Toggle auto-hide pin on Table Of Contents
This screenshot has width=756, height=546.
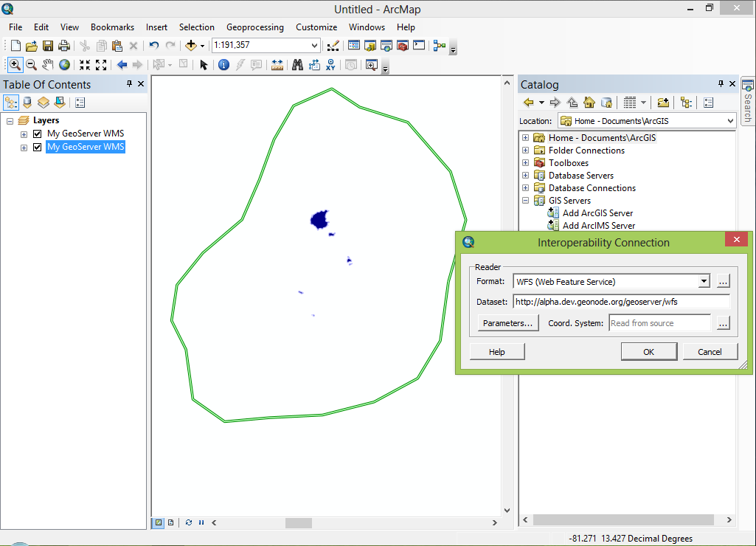coord(129,84)
